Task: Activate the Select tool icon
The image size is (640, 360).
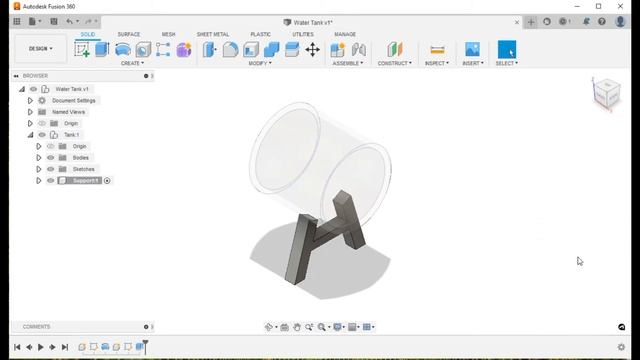Action: (x=507, y=49)
